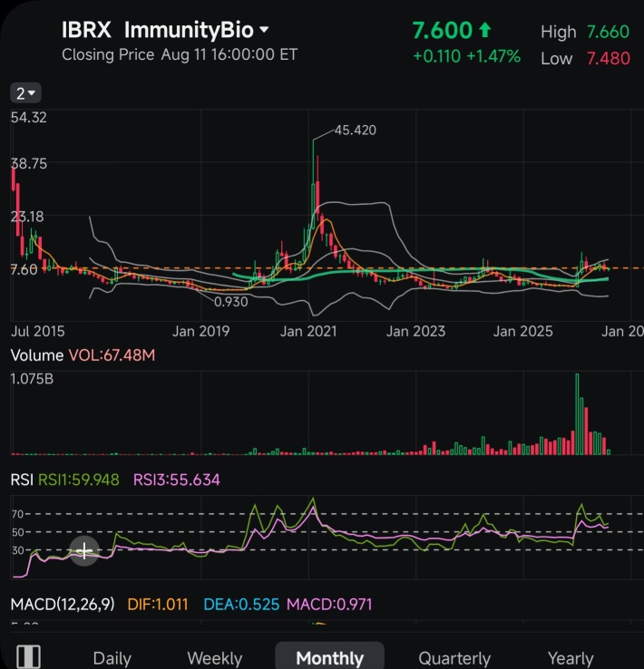Click the 38.75 price axis label
644x669 pixels.
tap(29, 164)
